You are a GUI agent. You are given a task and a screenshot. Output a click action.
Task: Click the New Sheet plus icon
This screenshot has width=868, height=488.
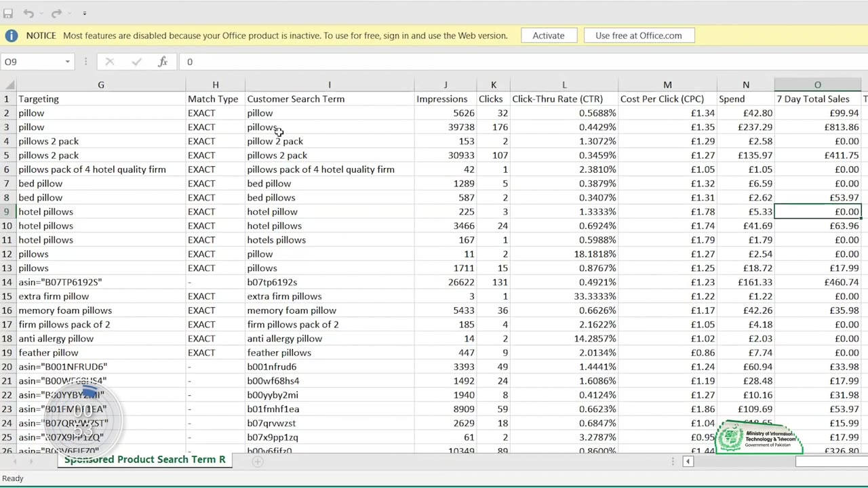[257, 461]
